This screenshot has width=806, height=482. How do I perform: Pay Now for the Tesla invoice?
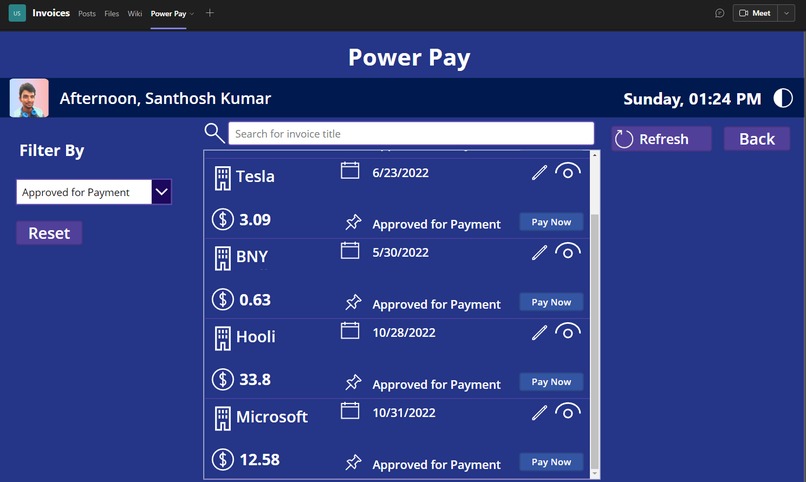pyautogui.click(x=551, y=222)
